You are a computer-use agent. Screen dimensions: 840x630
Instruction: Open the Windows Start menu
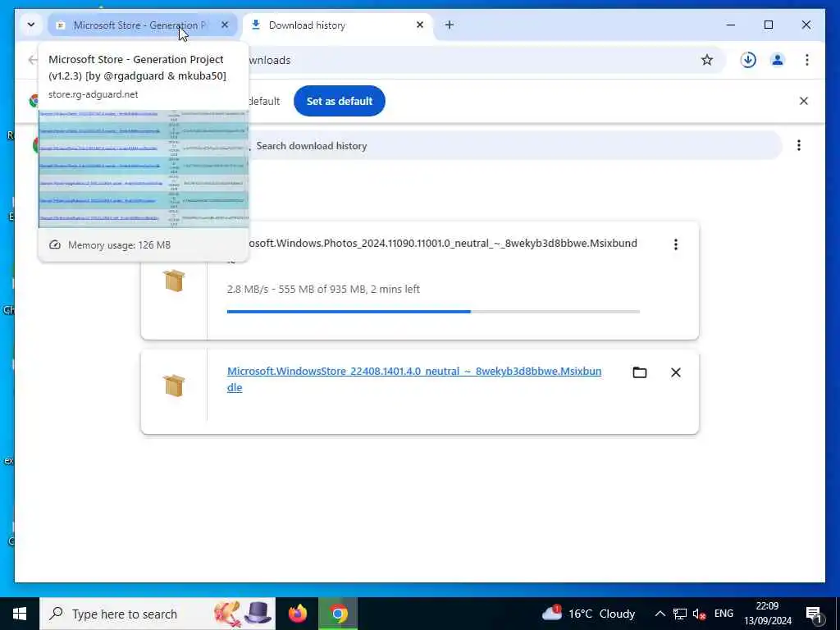[20, 614]
